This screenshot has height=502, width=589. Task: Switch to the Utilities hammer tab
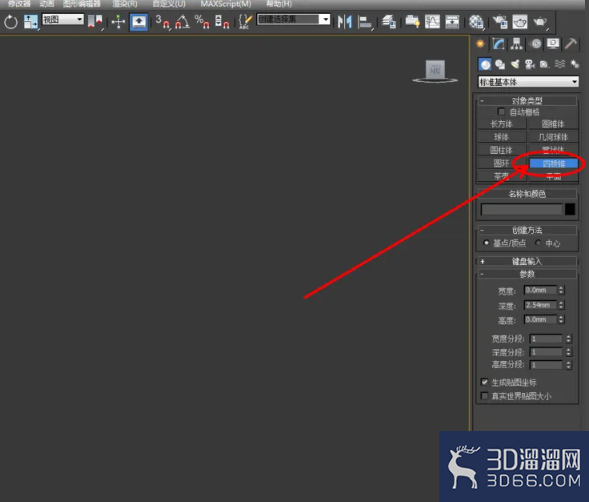tap(571, 44)
